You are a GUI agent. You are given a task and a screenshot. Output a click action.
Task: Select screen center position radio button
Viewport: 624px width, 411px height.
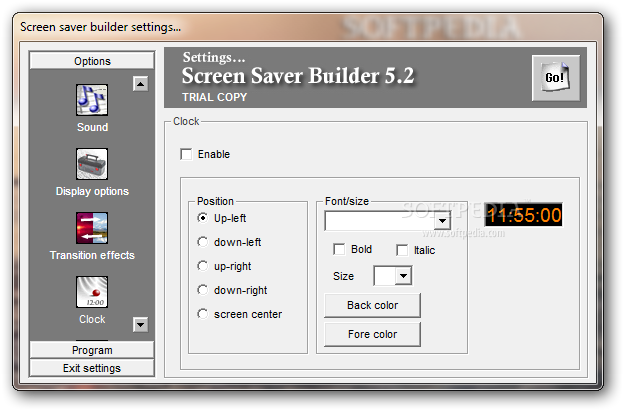(203, 314)
